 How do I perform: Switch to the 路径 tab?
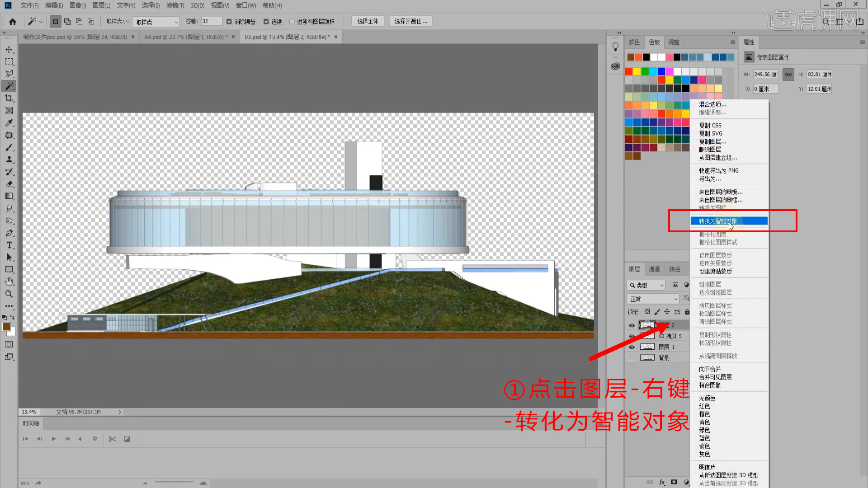[x=675, y=269]
